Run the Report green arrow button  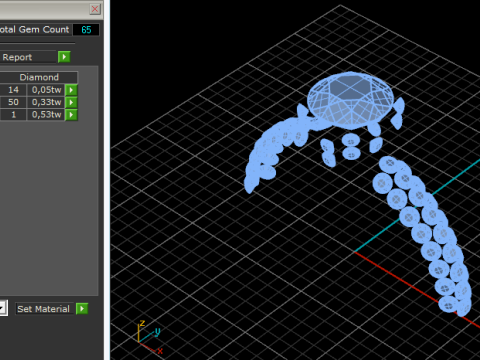(64, 57)
